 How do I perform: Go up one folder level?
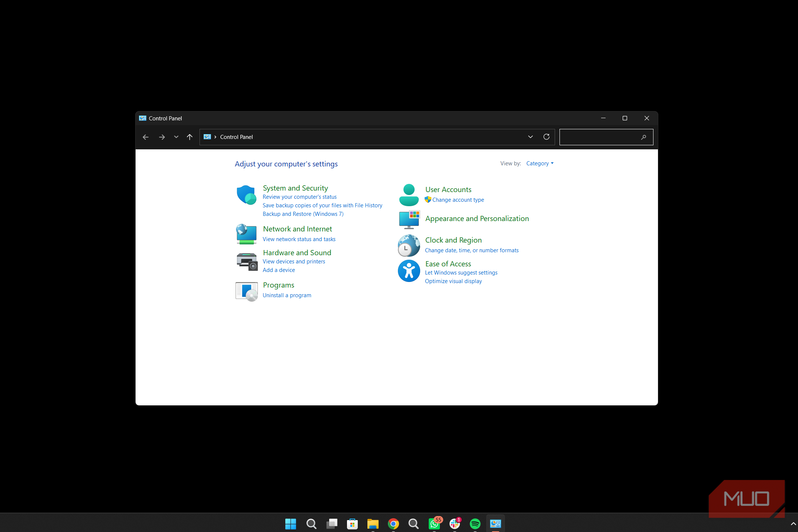pyautogui.click(x=189, y=137)
